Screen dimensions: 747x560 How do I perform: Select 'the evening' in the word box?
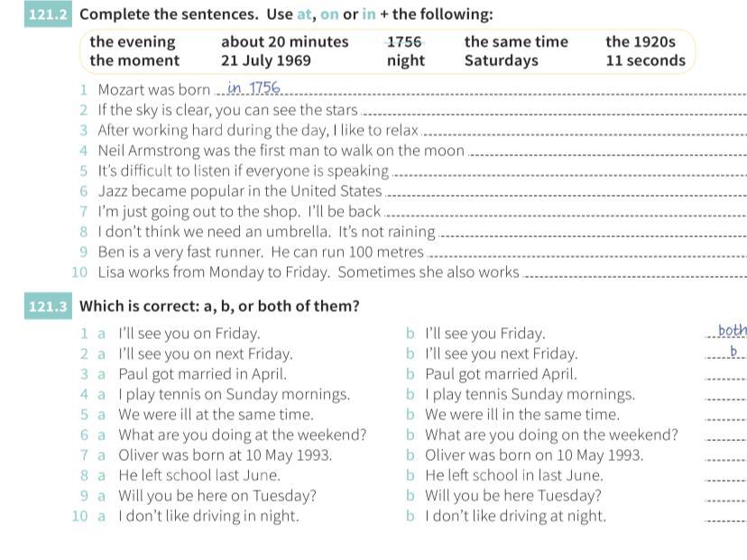tap(133, 41)
